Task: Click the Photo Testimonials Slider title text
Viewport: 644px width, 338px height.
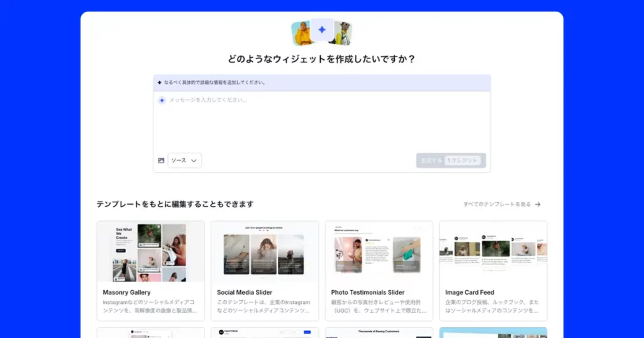Action: pyautogui.click(x=367, y=293)
